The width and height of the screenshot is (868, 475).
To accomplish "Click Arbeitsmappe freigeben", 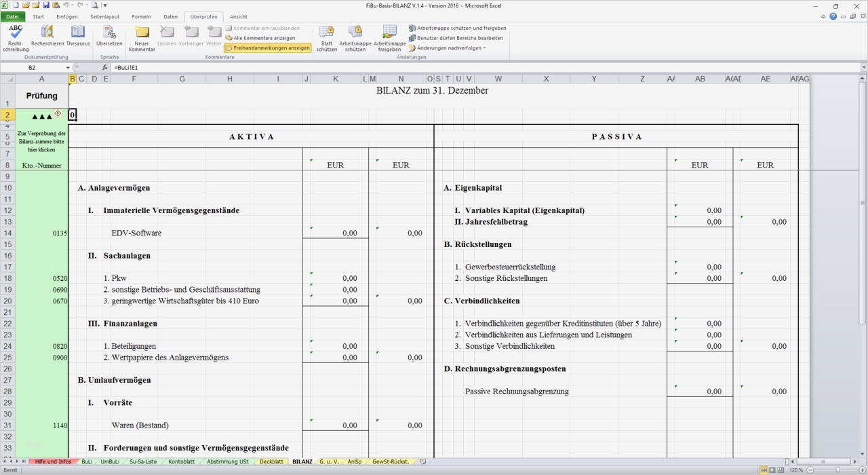I will tap(390, 38).
